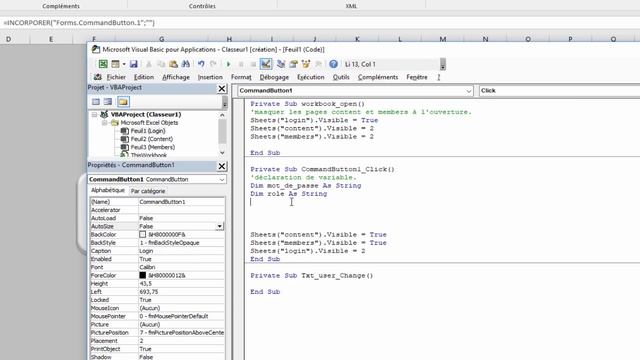Image resolution: width=640 pixels, height=360 pixels.
Task: Click the Excel icon left of Fichier menu
Action: pyautogui.click(x=98, y=77)
